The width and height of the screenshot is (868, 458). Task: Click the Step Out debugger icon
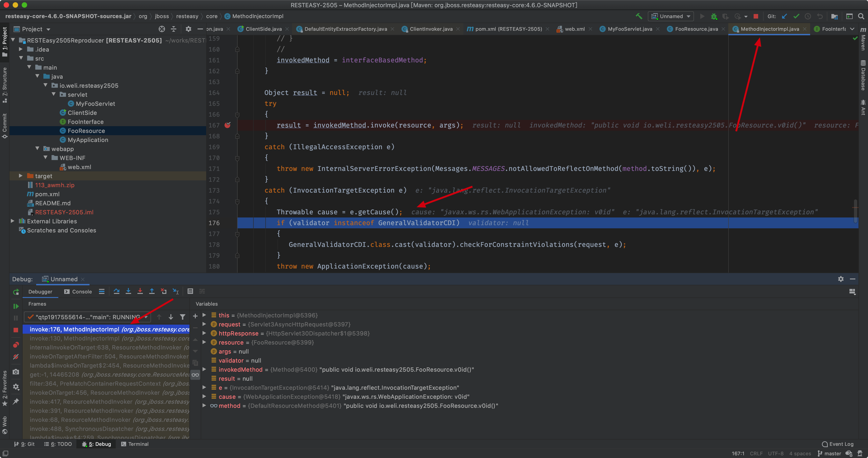pyautogui.click(x=152, y=292)
